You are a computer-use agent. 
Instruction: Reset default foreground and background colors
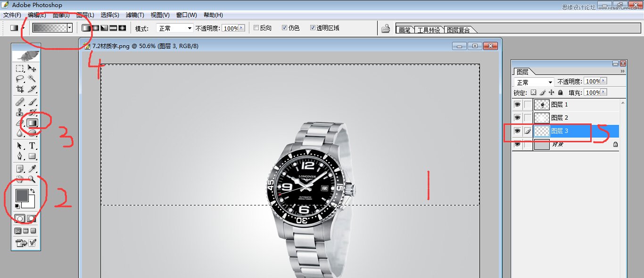17,206
